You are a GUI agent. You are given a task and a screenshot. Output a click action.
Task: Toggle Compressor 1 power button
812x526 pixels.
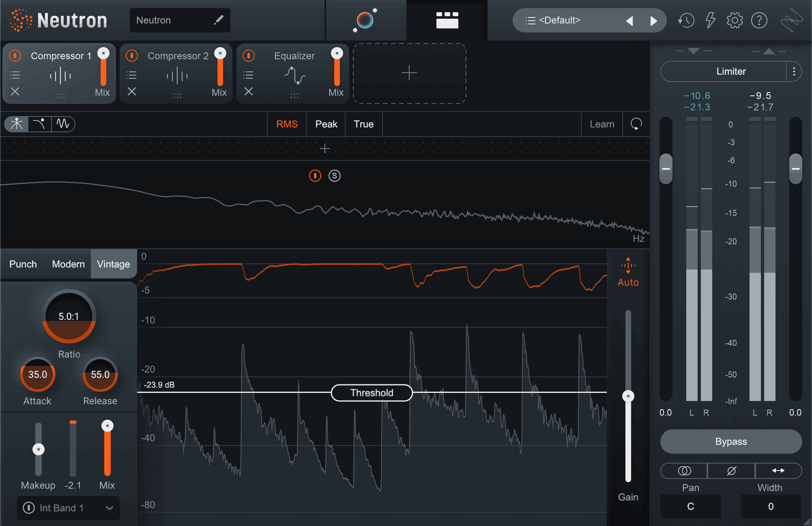15,55
